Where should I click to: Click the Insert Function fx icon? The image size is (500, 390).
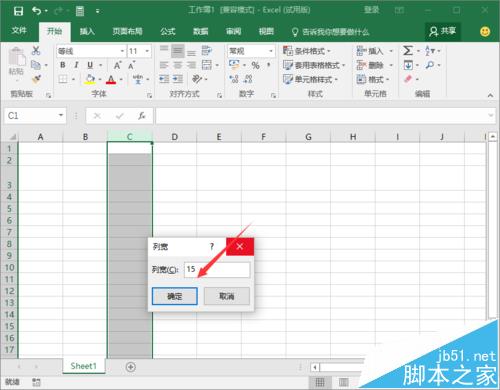pos(142,116)
